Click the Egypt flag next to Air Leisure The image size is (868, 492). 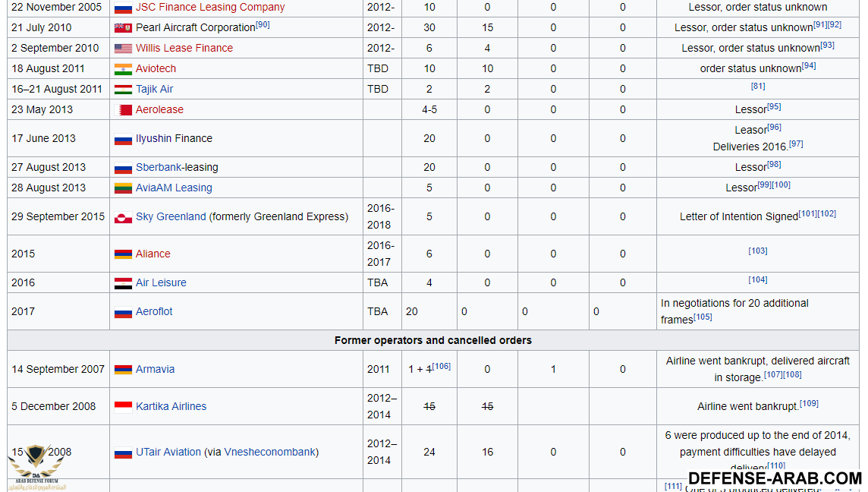click(123, 283)
